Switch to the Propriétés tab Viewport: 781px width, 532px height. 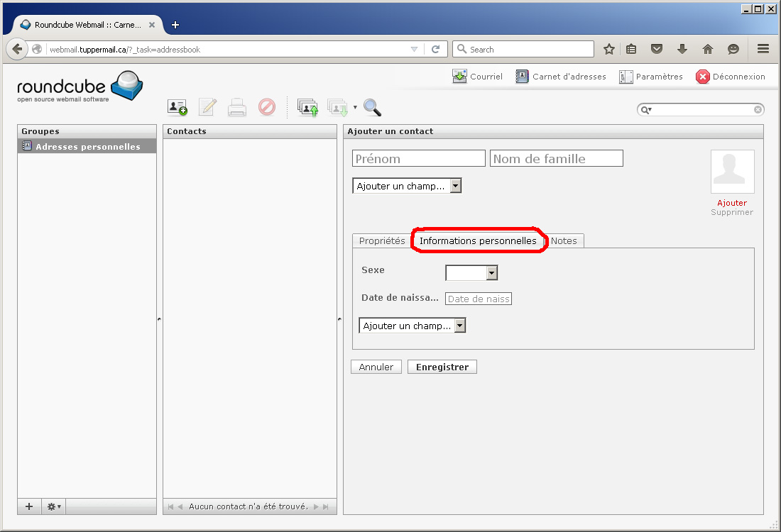(382, 241)
